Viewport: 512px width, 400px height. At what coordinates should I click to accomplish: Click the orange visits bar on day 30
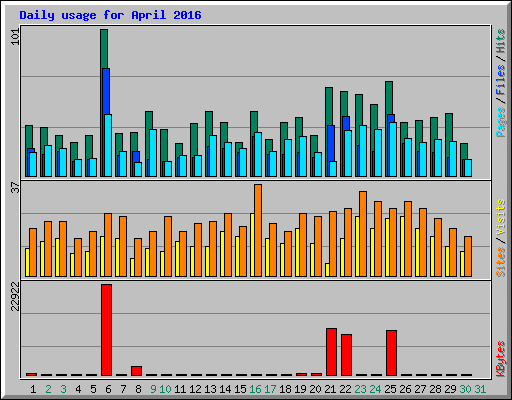(x=468, y=256)
